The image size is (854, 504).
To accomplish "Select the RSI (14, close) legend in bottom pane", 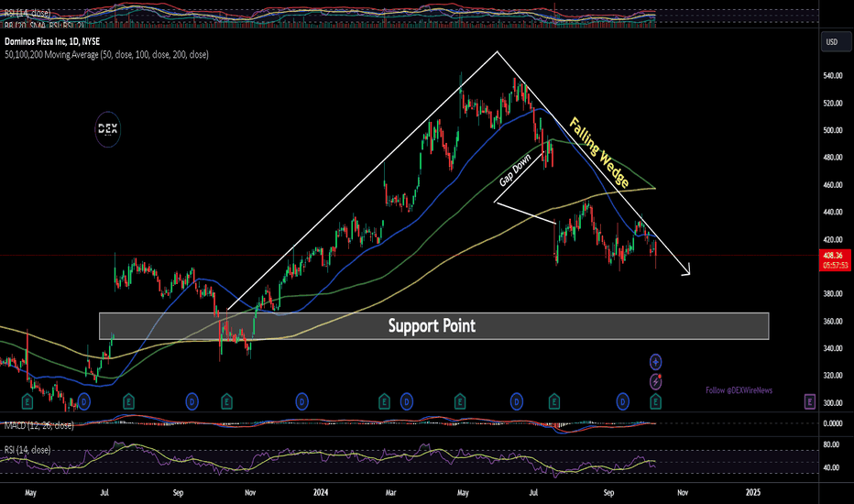I will tap(27, 450).
